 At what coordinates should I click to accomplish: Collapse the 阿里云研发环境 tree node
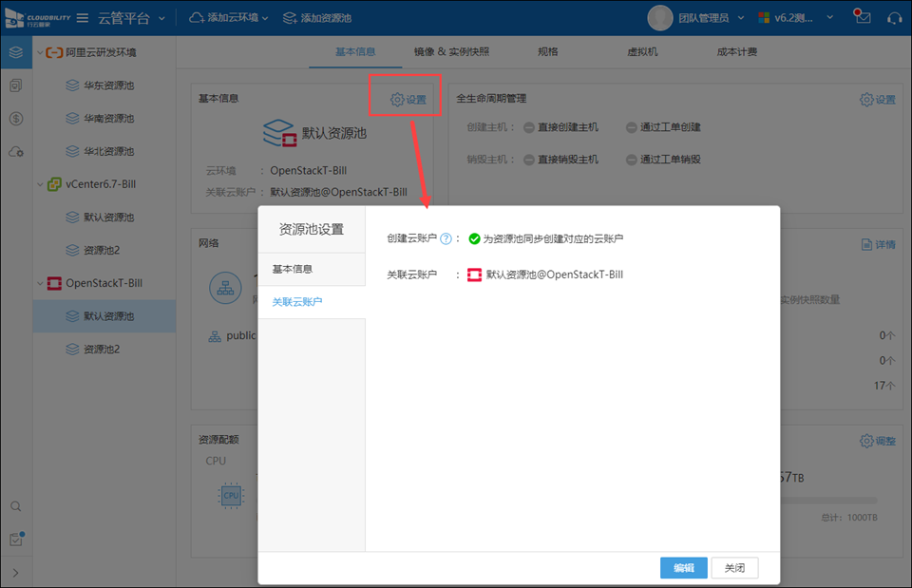39,52
